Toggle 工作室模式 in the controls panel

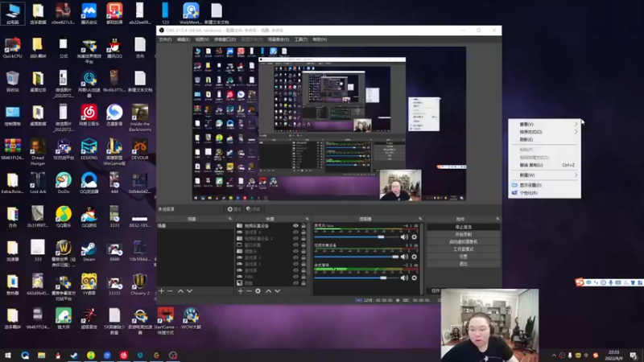tap(464, 249)
